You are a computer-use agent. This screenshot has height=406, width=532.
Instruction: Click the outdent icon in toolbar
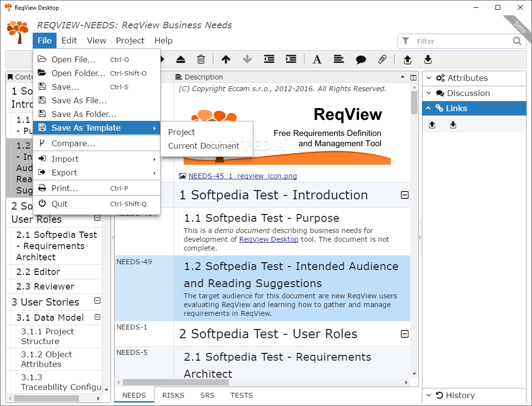pos(269,59)
